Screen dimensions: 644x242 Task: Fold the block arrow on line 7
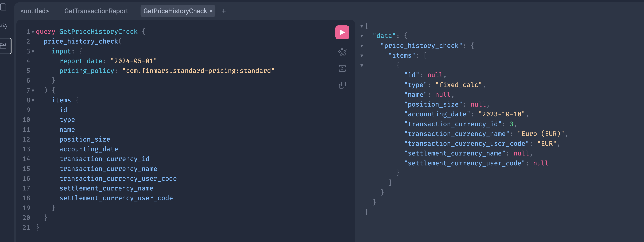[33, 91]
